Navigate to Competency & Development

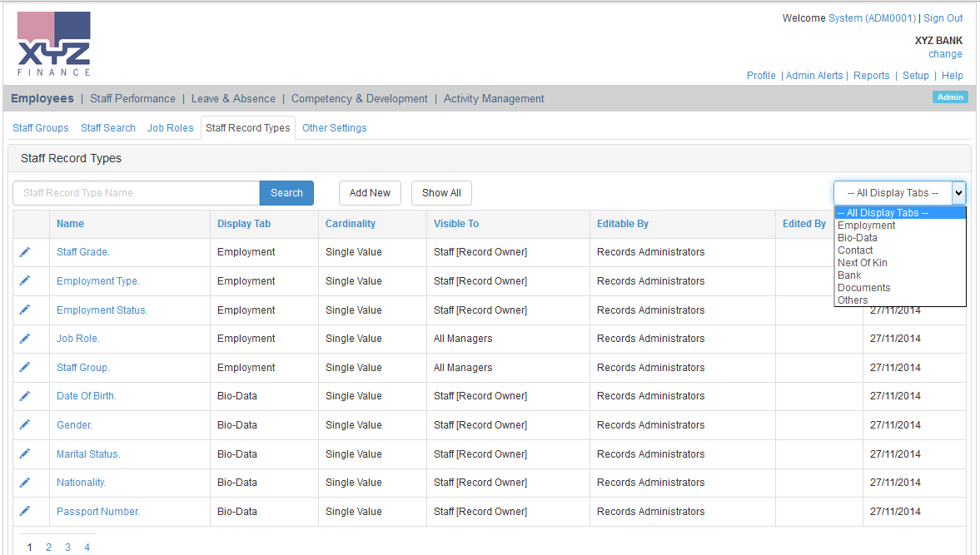click(359, 98)
